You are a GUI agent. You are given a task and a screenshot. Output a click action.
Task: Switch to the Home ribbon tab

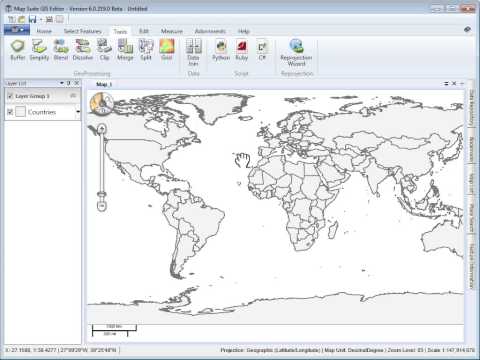pos(44,31)
